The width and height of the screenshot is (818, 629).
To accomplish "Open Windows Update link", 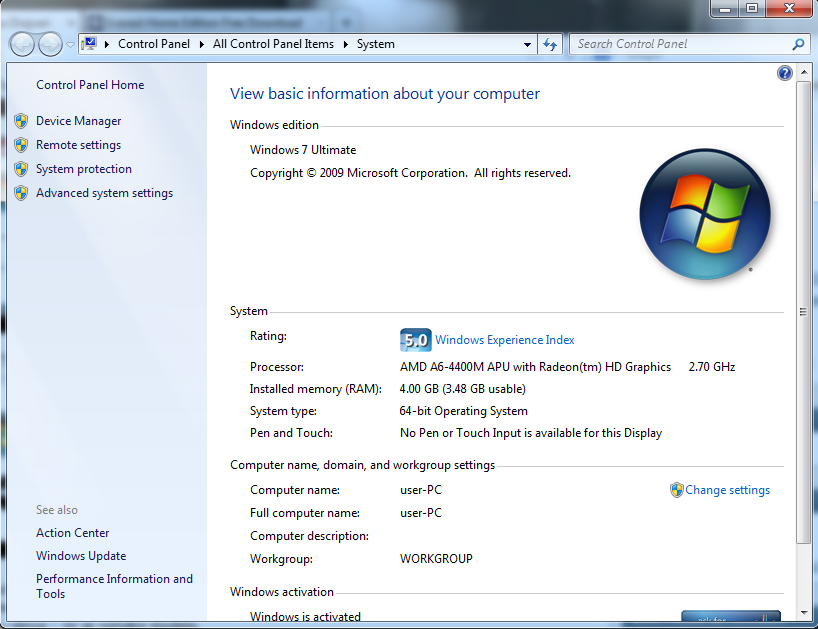I will click(81, 556).
